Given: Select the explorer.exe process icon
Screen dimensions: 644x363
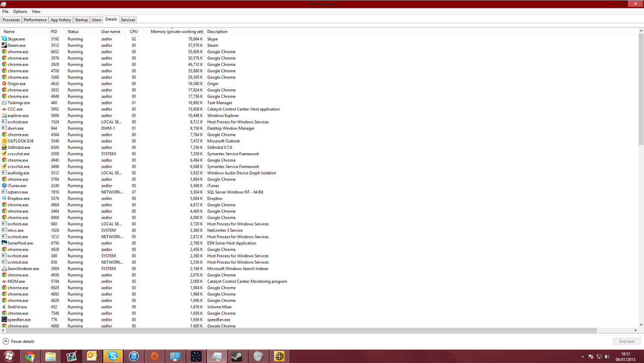Looking at the screenshot, I should [4, 115].
